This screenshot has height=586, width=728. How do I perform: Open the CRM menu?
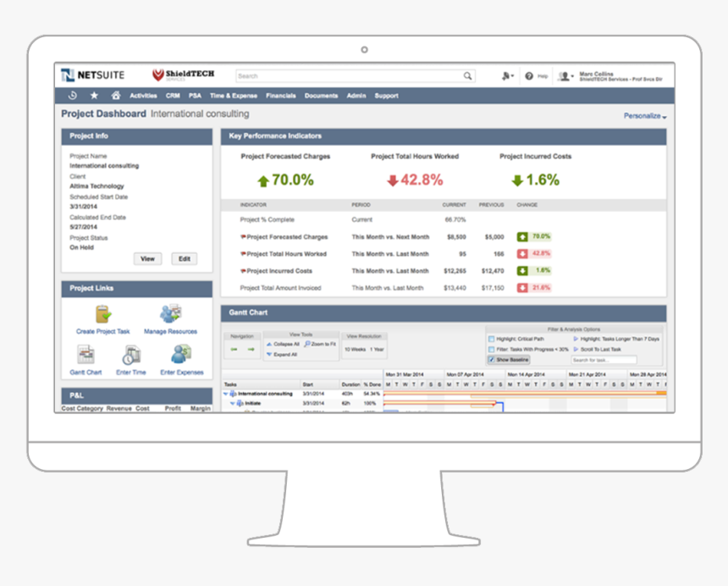click(173, 96)
